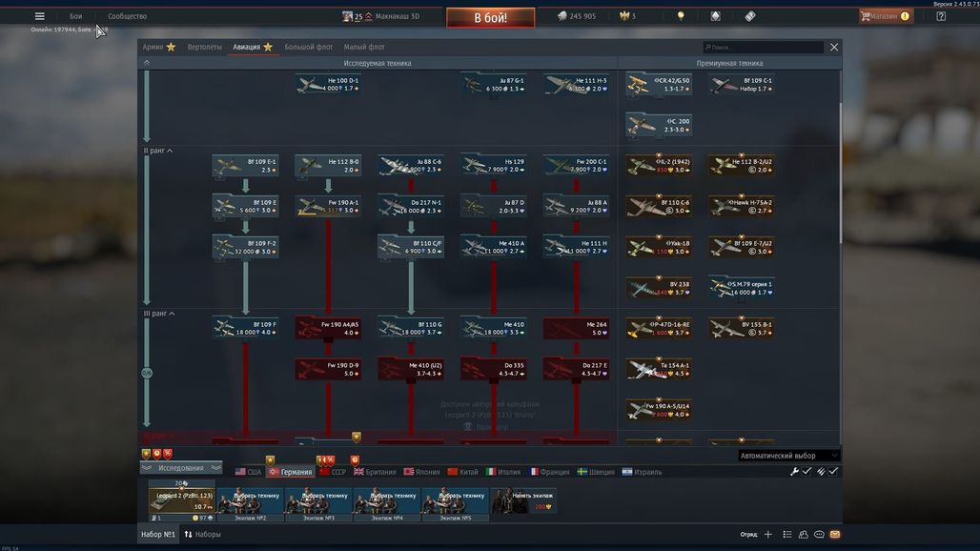980x551 pixels.
Task: Click the ticket icon in top bar
Action: click(x=750, y=16)
